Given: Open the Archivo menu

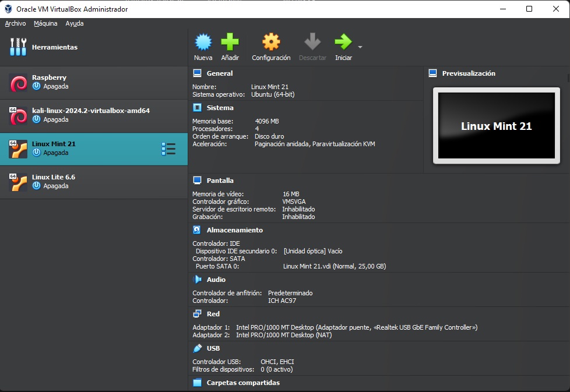Looking at the screenshot, I should coord(15,24).
